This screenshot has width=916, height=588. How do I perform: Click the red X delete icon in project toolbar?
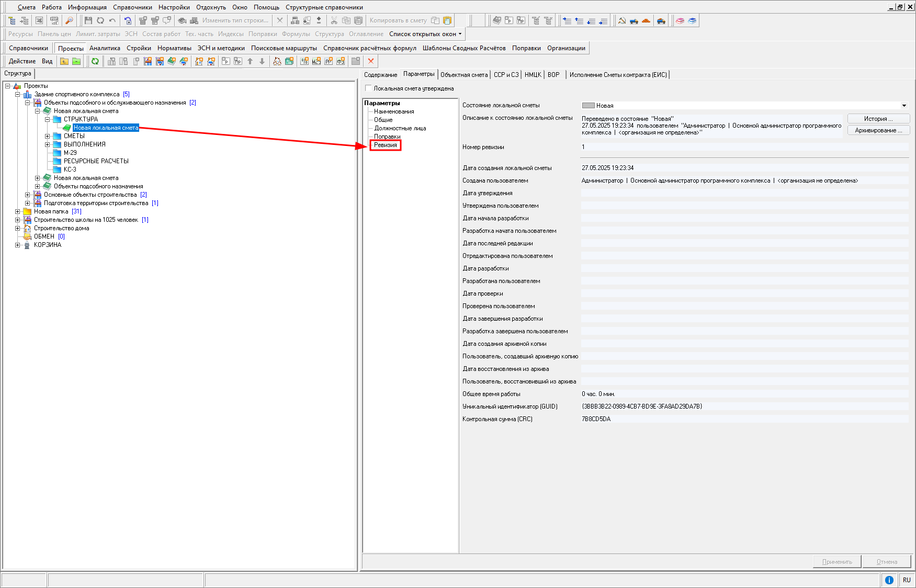pos(371,61)
